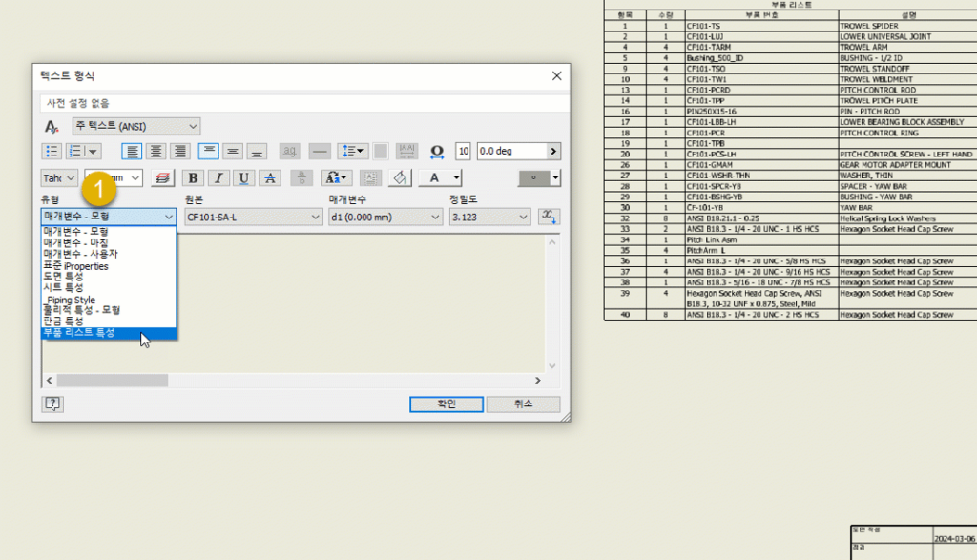Click the bullet list icon
Screen dimensions: 977x560
(x=52, y=152)
